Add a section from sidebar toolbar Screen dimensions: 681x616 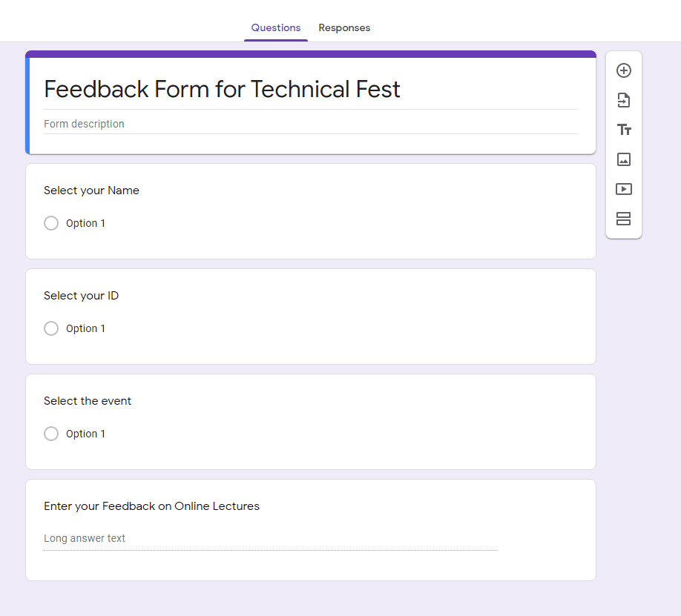pyautogui.click(x=624, y=219)
